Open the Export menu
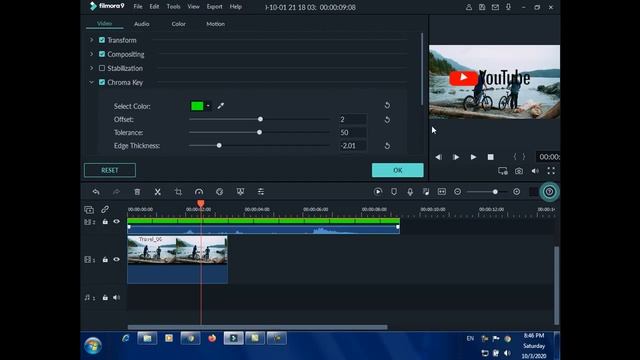 point(214,7)
